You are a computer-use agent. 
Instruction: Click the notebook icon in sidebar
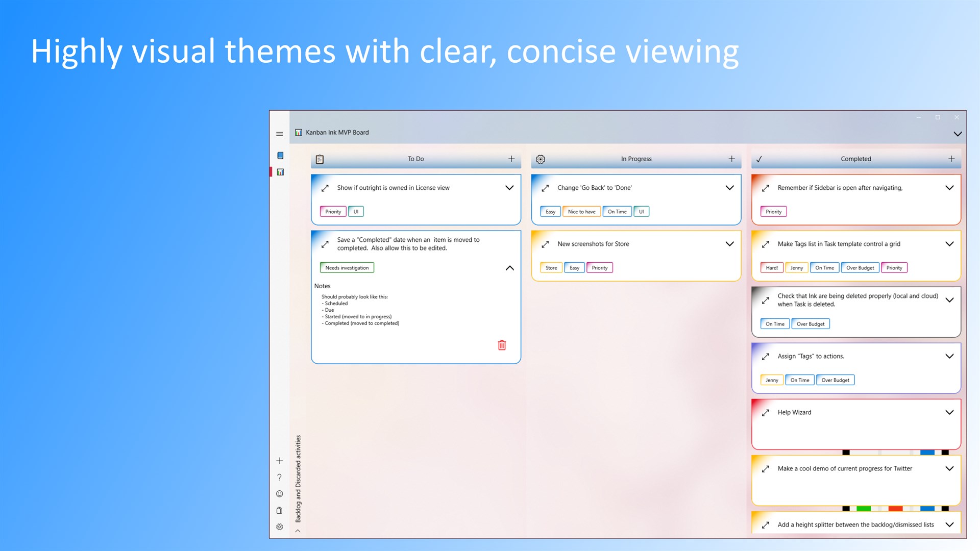click(280, 156)
